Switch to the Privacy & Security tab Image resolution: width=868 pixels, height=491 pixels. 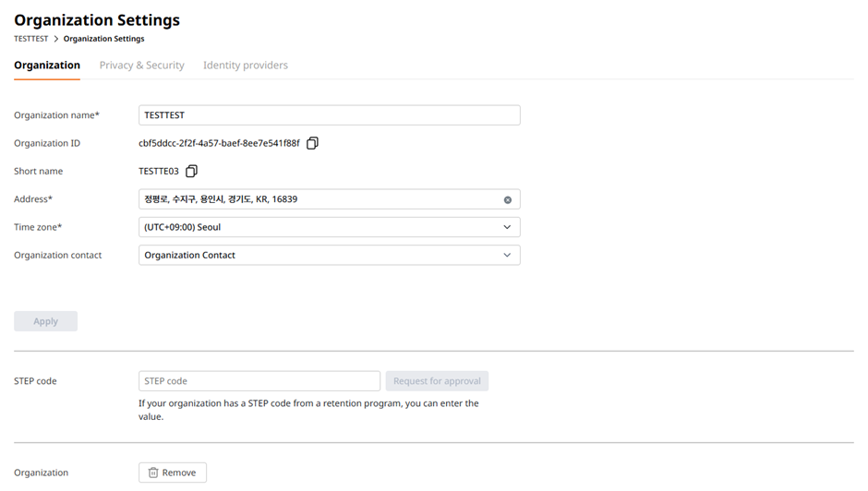[x=141, y=66]
